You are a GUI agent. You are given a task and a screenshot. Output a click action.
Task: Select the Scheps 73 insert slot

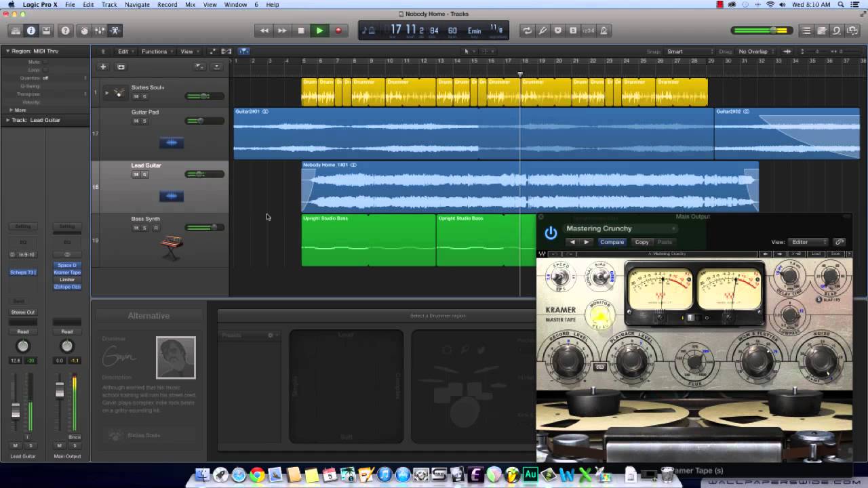pyautogui.click(x=23, y=272)
